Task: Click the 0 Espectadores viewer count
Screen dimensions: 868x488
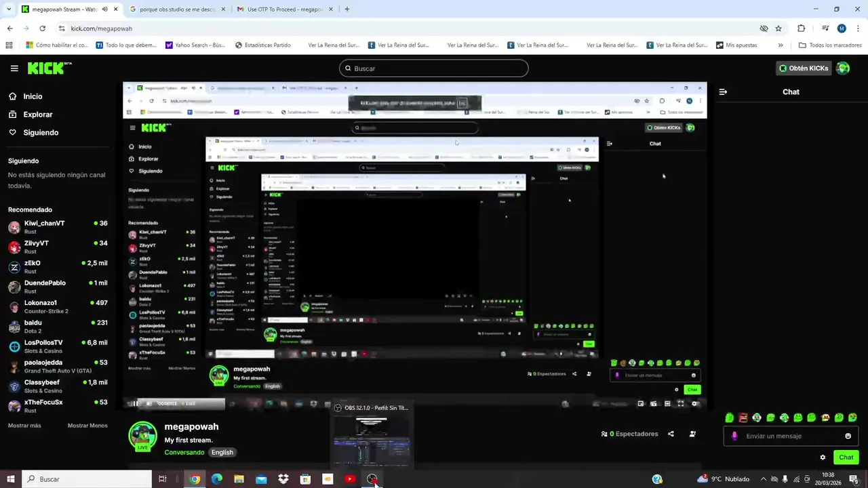Action: tap(629, 434)
